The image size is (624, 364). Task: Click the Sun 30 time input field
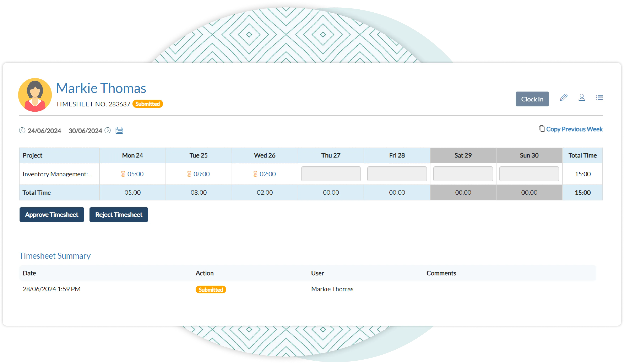pyautogui.click(x=529, y=174)
